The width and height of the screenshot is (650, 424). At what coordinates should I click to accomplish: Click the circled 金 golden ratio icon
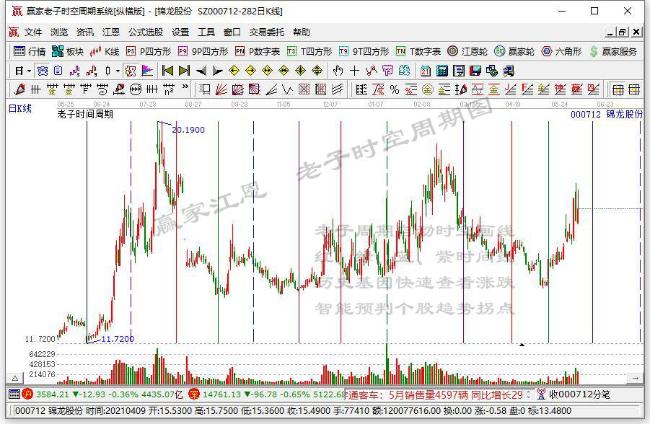pos(428,89)
